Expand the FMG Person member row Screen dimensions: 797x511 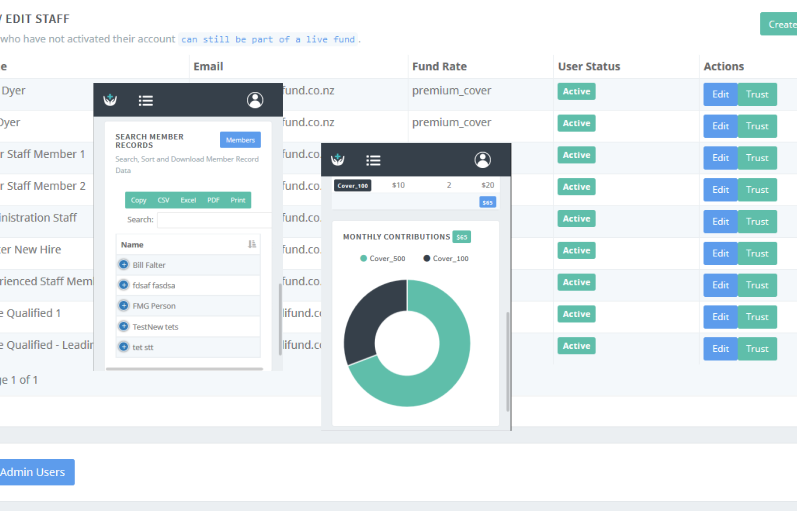click(x=124, y=306)
